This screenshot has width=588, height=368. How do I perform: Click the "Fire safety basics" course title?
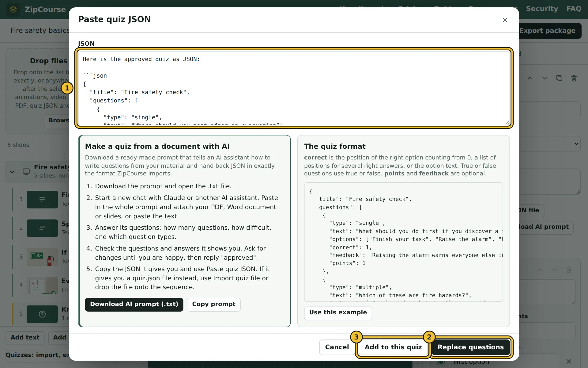tap(40, 31)
